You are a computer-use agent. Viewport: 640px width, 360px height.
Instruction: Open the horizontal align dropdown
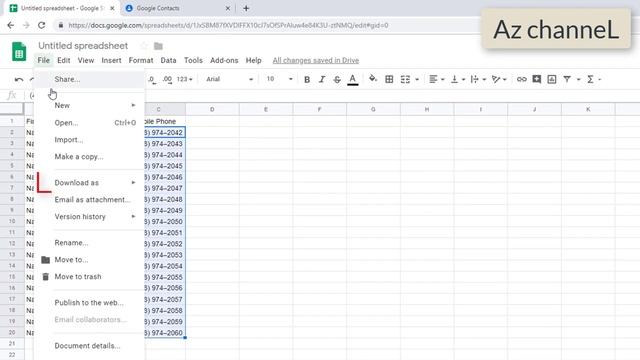point(436,79)
